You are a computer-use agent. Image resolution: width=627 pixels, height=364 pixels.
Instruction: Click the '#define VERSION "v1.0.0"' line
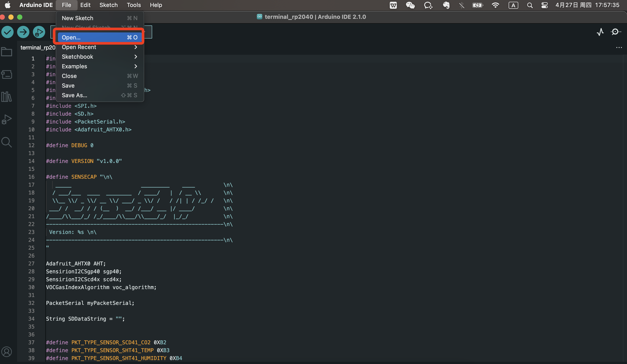coord(84,161)
